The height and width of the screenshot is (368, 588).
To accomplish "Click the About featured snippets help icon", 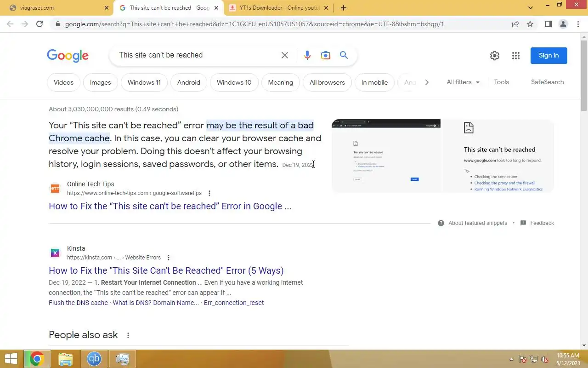I will 441,223.
